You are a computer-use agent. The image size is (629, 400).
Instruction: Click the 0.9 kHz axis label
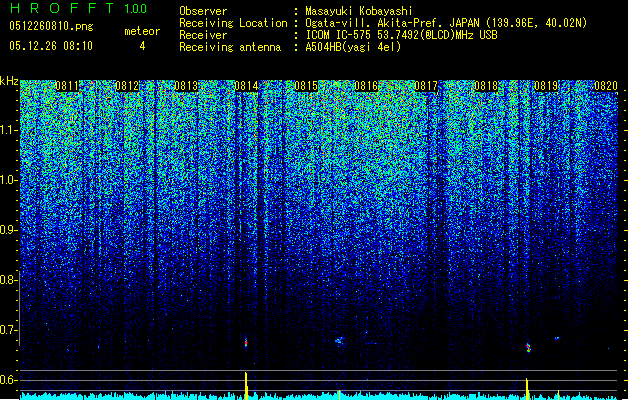point(8,230)
